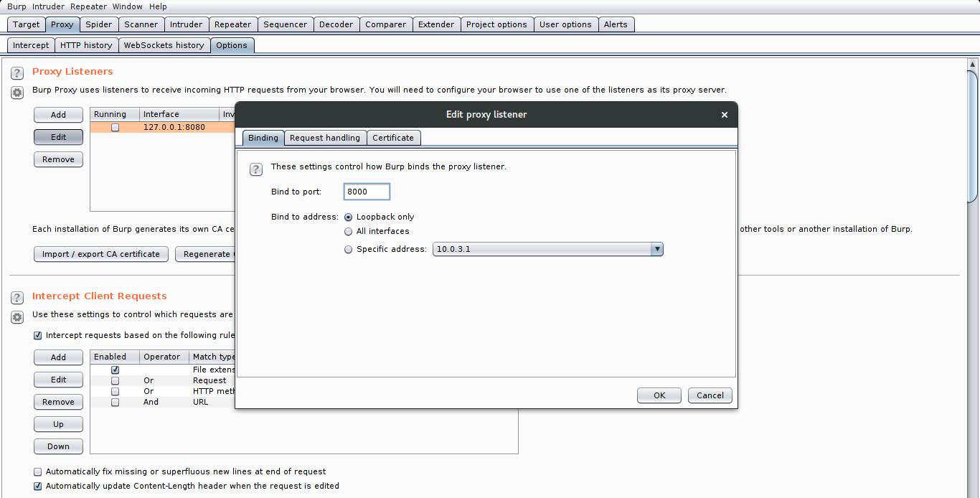Select the Binding tab in dialog
Viewport: 980px width, 498px height.
pyautogui.click(x=263, y=138)
